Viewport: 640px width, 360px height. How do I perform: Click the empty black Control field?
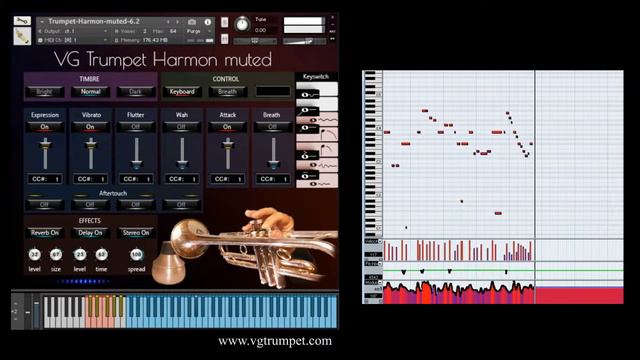pyautogui.click(x=273, y=91)
